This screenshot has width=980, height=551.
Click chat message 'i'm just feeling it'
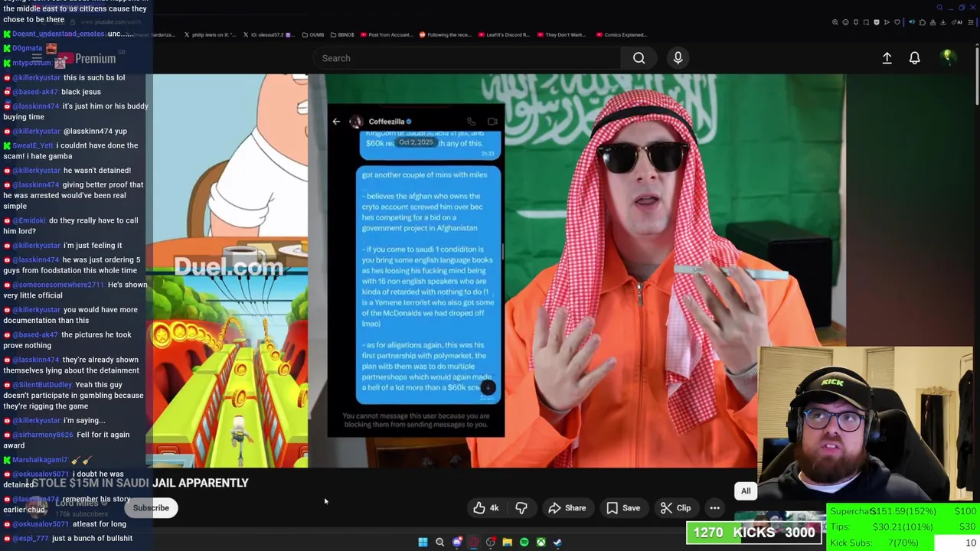coord(93,245)
